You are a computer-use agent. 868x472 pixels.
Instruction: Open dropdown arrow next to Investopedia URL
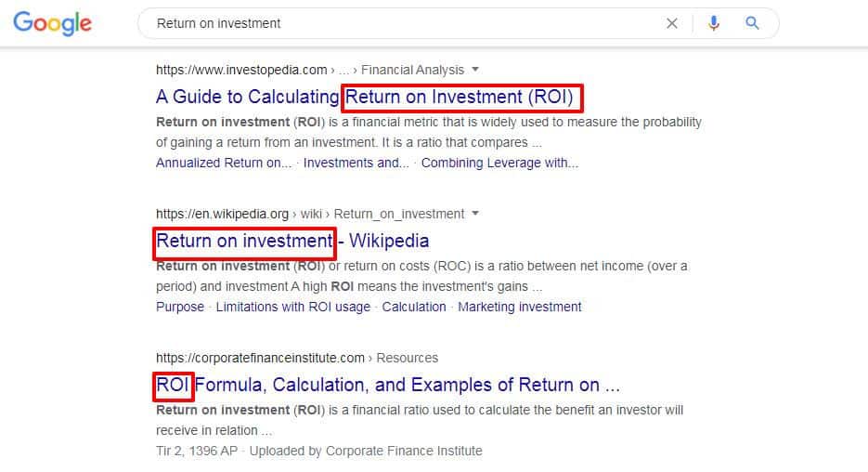pyautogui.click(x=475, y=70)
